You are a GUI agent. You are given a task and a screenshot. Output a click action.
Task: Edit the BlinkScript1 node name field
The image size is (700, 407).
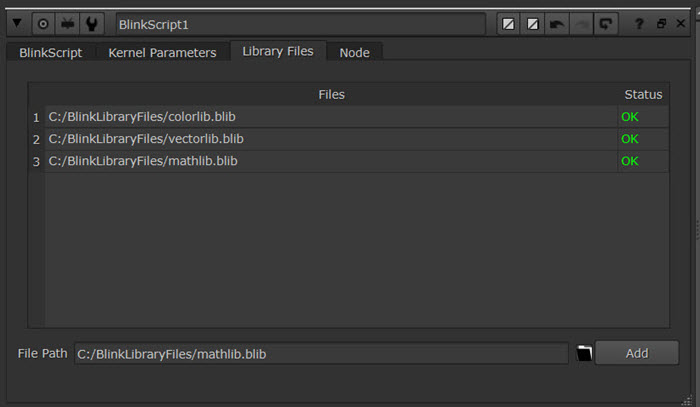[x=300, y=23]
